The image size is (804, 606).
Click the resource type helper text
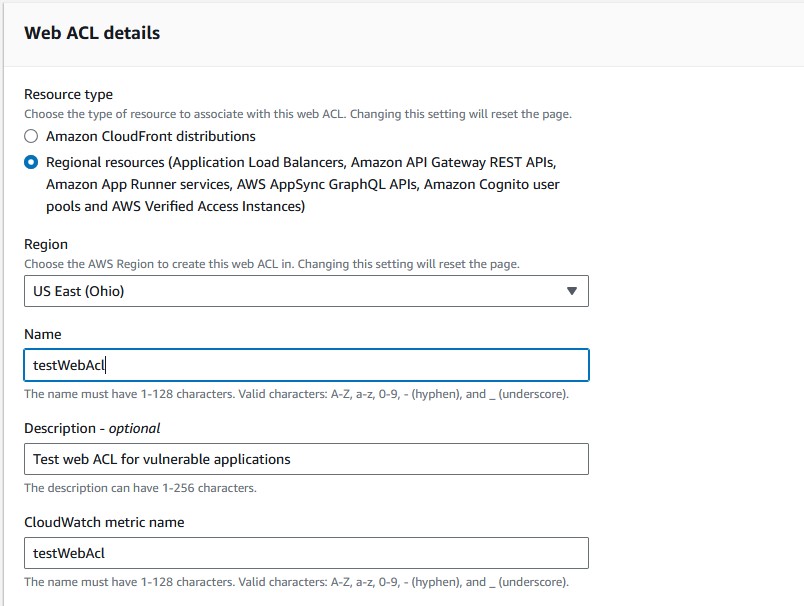(298, 114)
